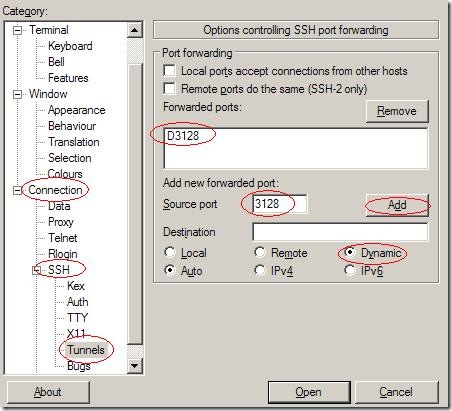Collapse the Terminal tree node
452x411 pixels.
point(17,31)
